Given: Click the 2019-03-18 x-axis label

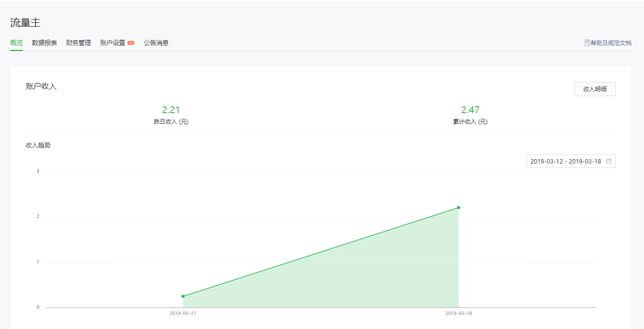Looking at the screenshot, I should tap(459, 313).
